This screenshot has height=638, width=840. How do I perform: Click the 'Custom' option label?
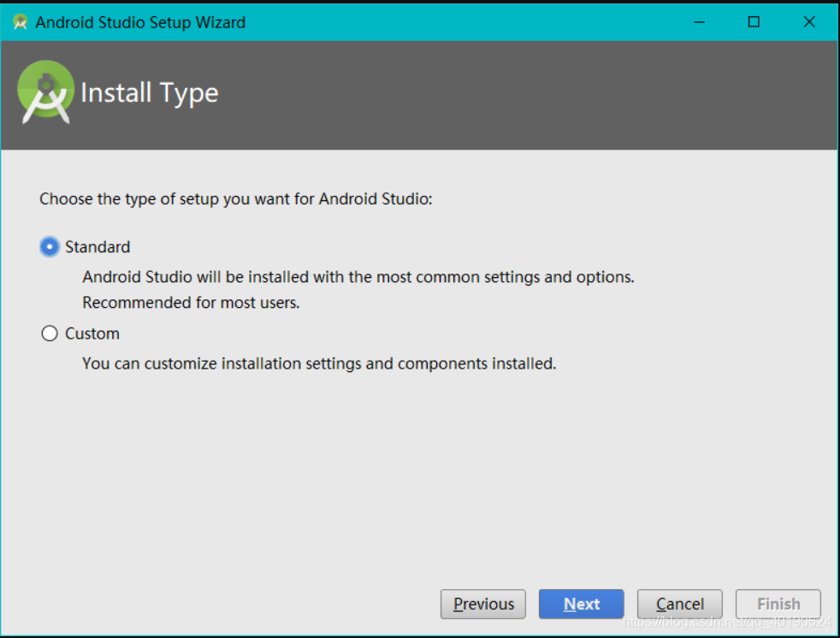pyautogui.click(x=92, y=334)
